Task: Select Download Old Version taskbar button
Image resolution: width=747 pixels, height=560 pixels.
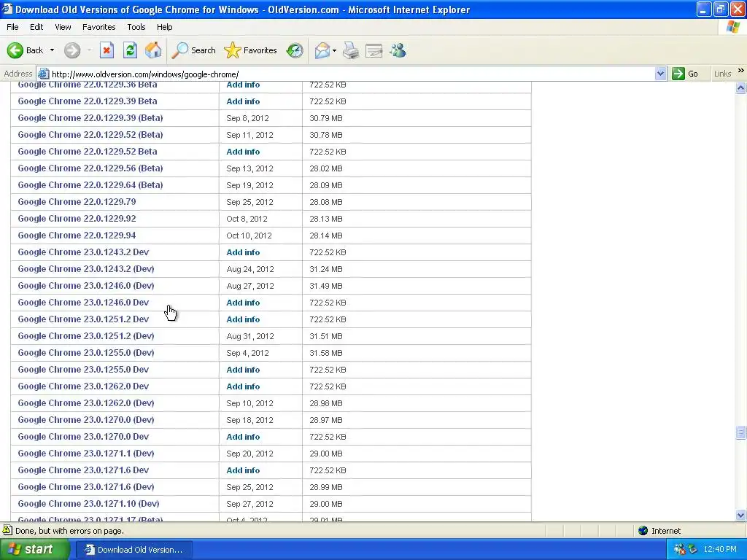Action: [134, 550]
